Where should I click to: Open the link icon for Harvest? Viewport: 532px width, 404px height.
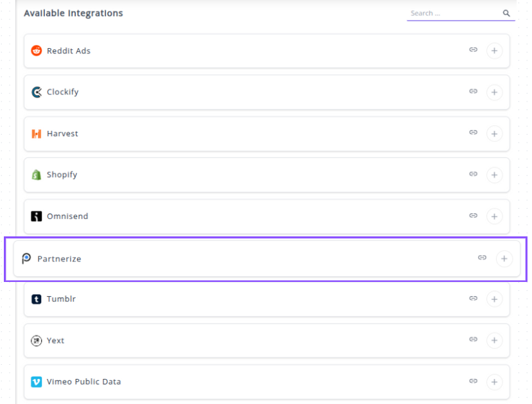473,133
